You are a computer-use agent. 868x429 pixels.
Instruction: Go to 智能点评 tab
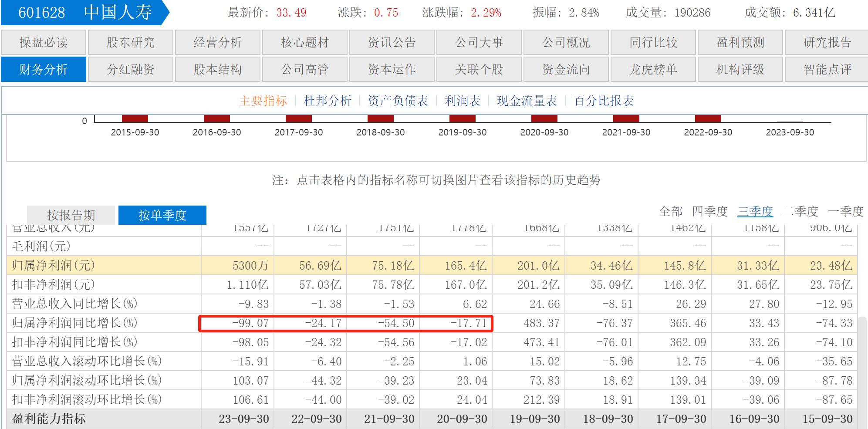pos(827,70)
